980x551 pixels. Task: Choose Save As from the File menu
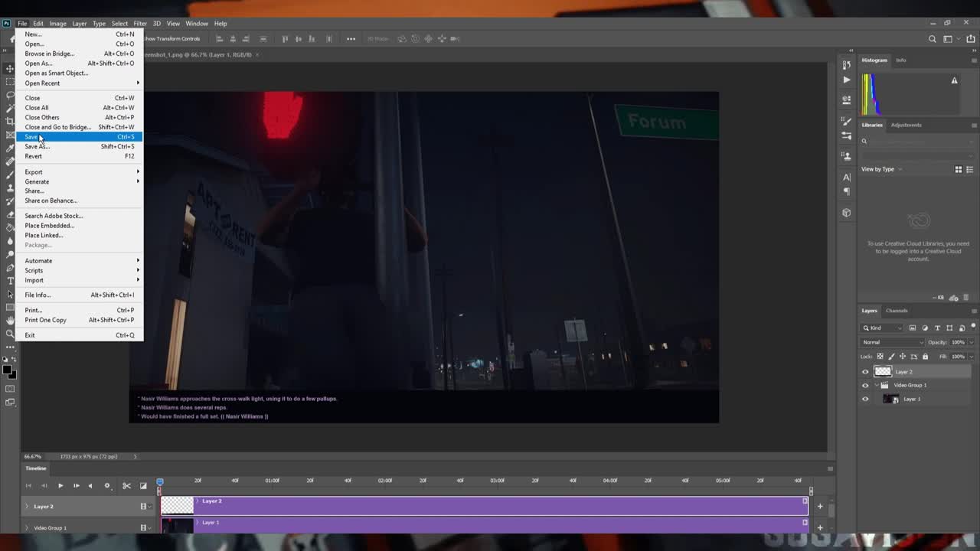37,146
